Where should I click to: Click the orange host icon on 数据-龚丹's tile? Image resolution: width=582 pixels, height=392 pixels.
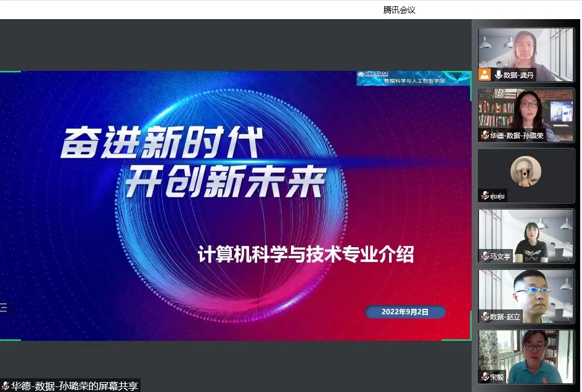click(x=485, y=75)
